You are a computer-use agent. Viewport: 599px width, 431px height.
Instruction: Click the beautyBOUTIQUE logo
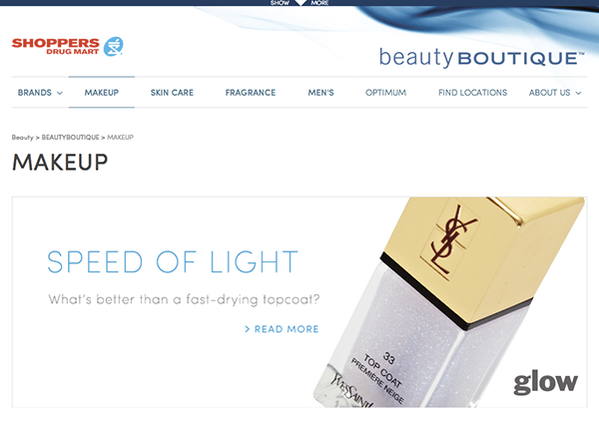[x=482, y=58]
